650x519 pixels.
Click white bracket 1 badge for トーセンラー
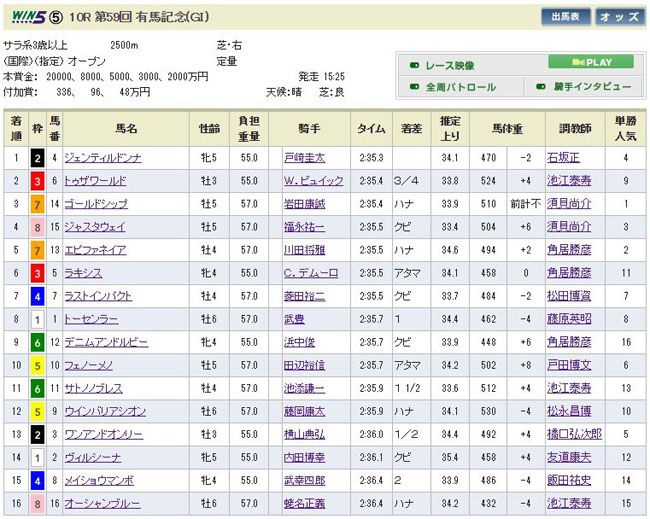click(37, 319)
